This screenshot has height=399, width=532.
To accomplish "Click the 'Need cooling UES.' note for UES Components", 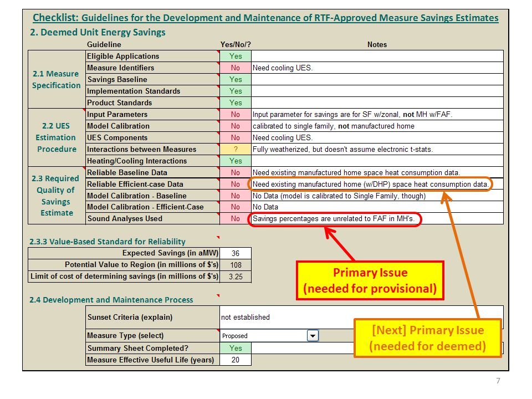I will pyautogui.click(x=377, y=138).
